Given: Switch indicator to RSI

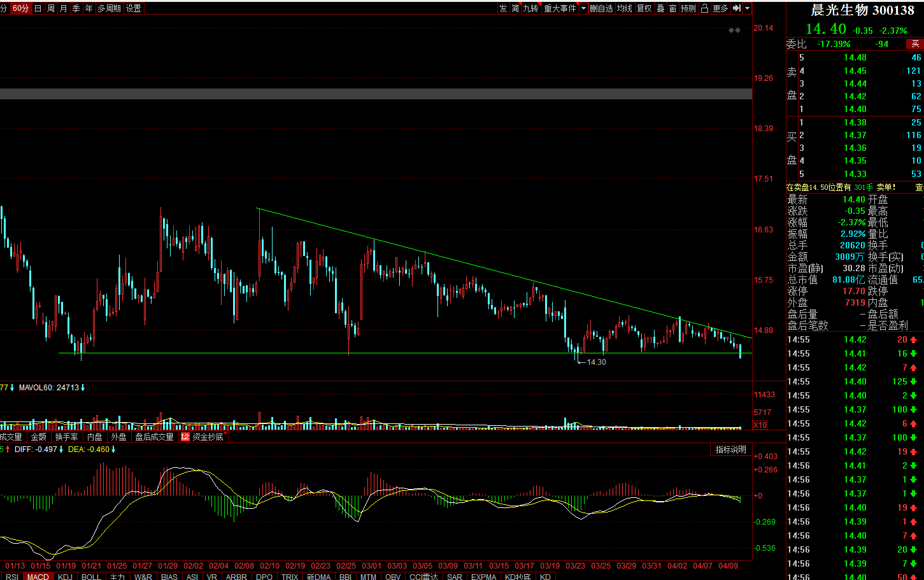Looking at the screenshot, I should click(x=12, y=577).
